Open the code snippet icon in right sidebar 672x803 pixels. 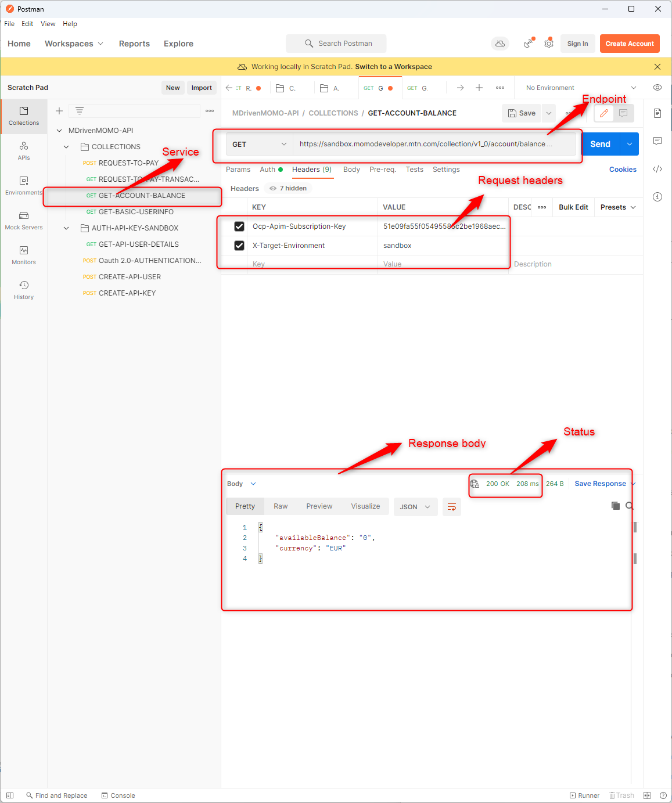point(657,169)
